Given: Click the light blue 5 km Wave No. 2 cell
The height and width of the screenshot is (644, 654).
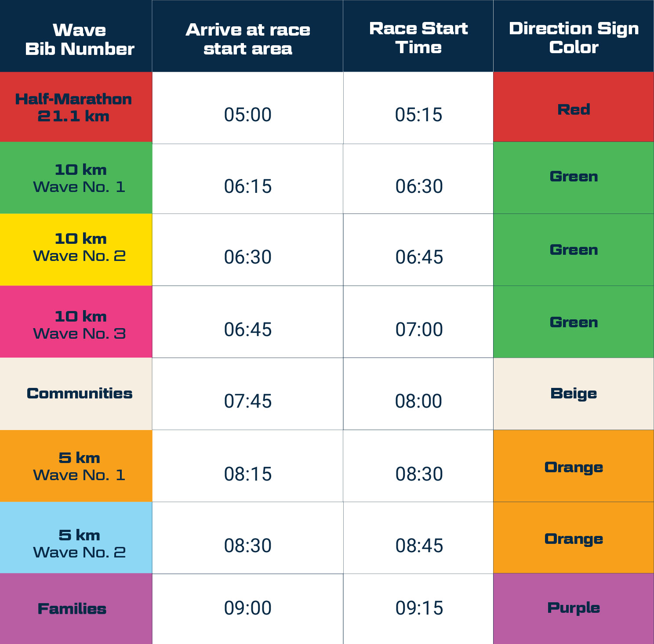Looking at the screenshot, I should (x=76, y=543).
